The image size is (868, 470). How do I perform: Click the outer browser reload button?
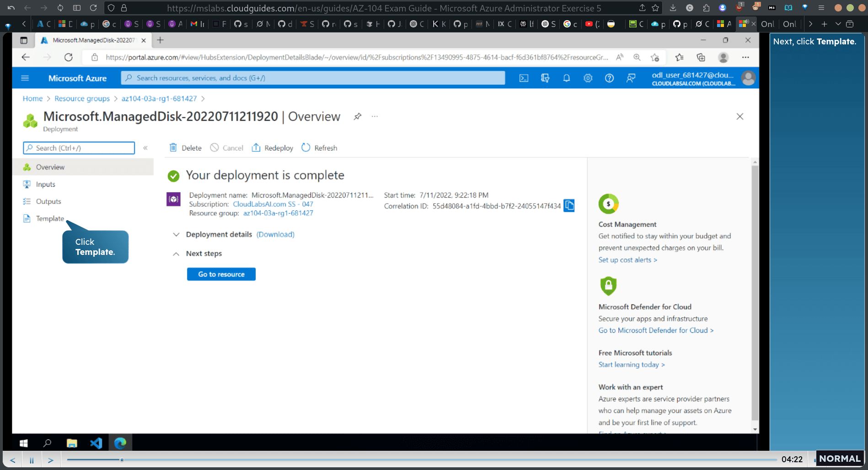pyautogui.click(x=93, y=8)
